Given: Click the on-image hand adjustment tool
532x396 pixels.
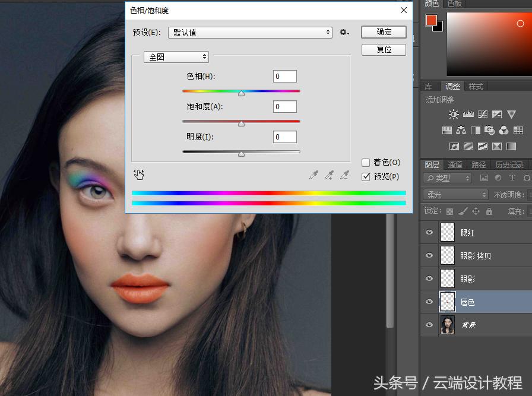Looking at the screenshot, I should pos(139,175).
